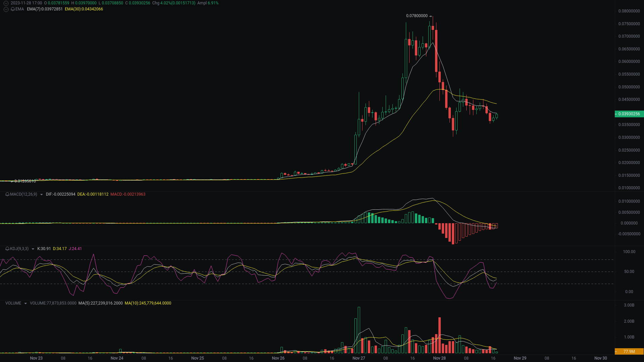Click the D:34.17 value

click(x=60, y=249)
